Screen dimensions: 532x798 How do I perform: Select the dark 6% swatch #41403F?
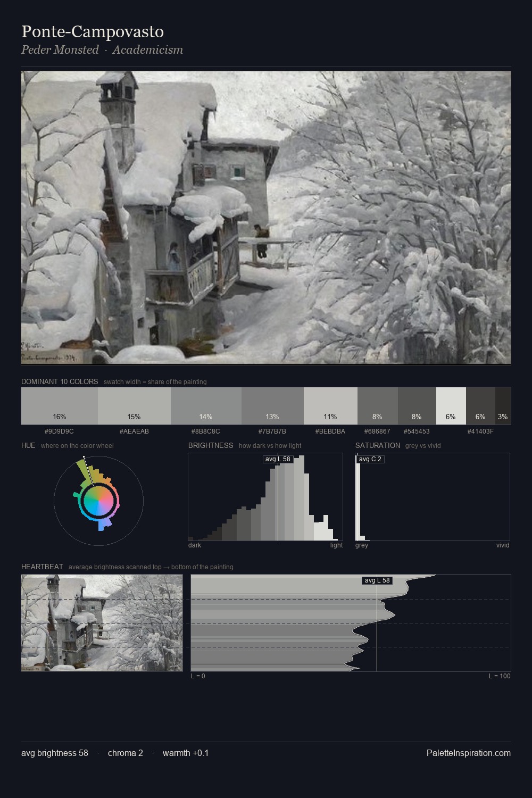coord(480,406)
